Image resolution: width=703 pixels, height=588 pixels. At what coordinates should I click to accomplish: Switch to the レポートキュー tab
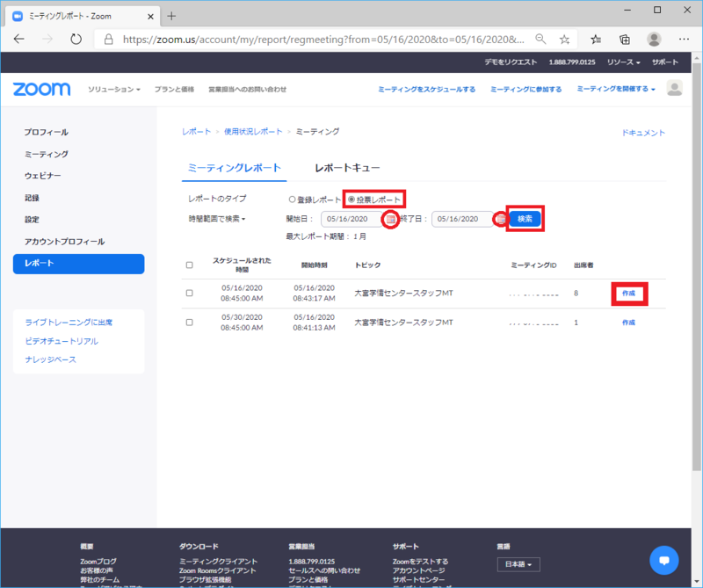pos(347,168)
